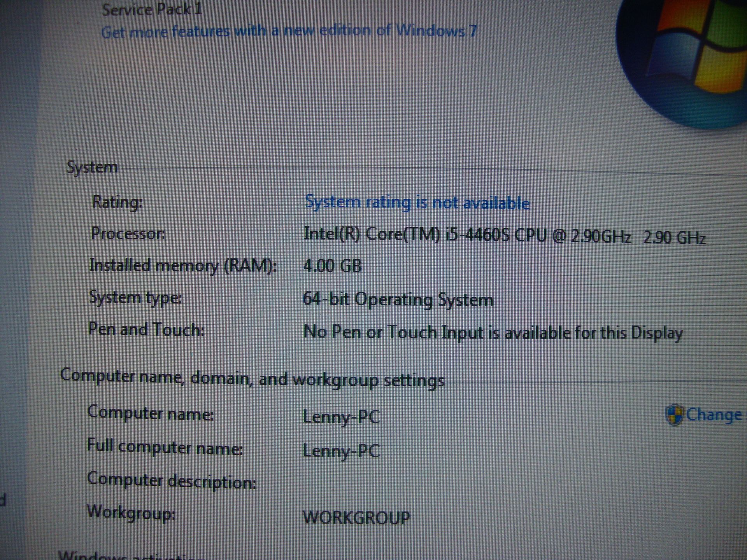Click the Change settings link
This screenshot has height=560, width=747.
[714, 415]
